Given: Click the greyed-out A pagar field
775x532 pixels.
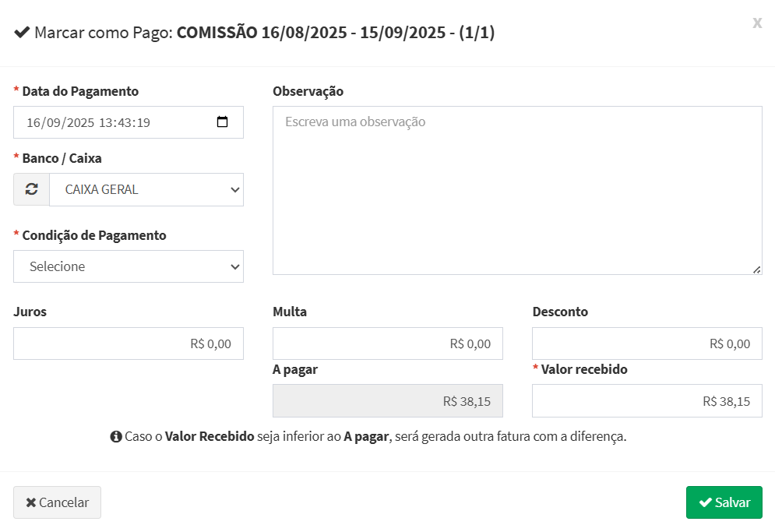Looking at the screenshot, I should tap(387, 401).
